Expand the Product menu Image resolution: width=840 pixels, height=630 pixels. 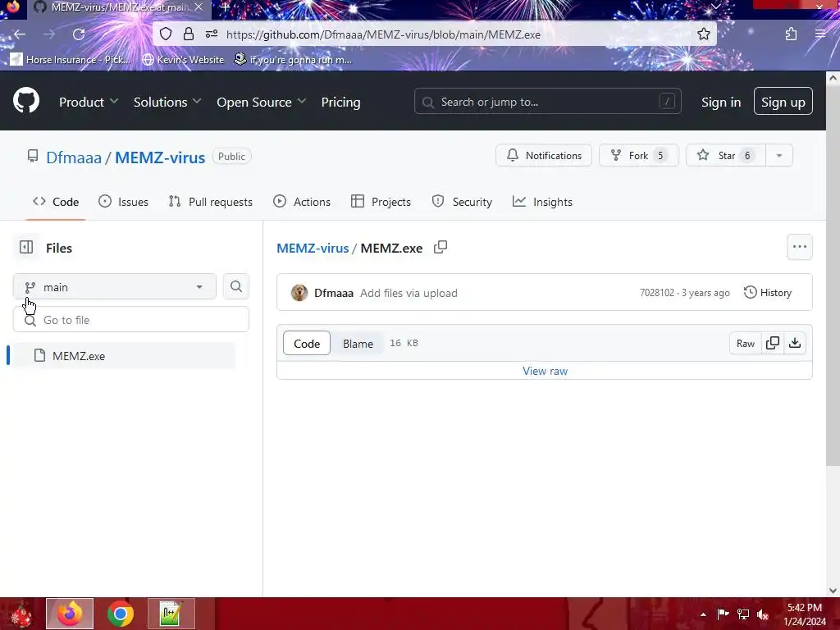89,102
